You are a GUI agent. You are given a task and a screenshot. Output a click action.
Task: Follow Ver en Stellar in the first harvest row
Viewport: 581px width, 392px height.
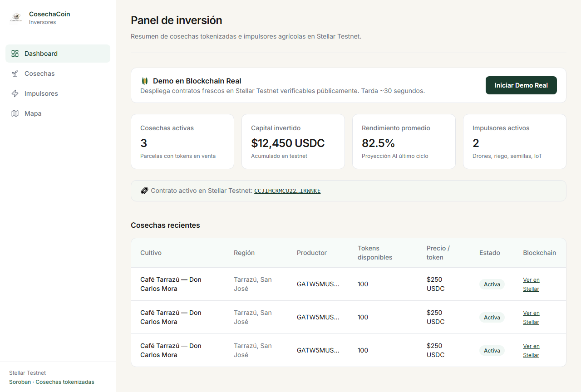point(531,284)
